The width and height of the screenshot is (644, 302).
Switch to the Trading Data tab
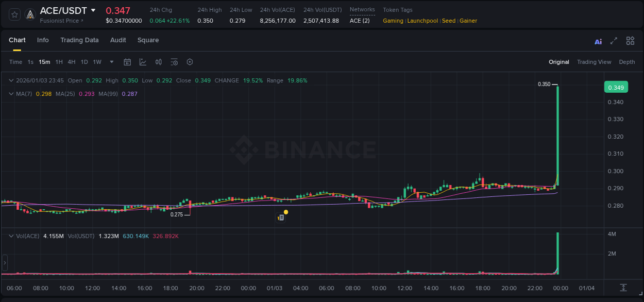point(79,40)
